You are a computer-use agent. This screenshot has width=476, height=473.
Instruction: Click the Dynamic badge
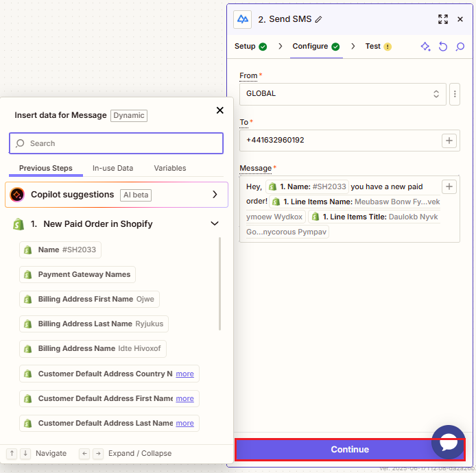(129, 116)
